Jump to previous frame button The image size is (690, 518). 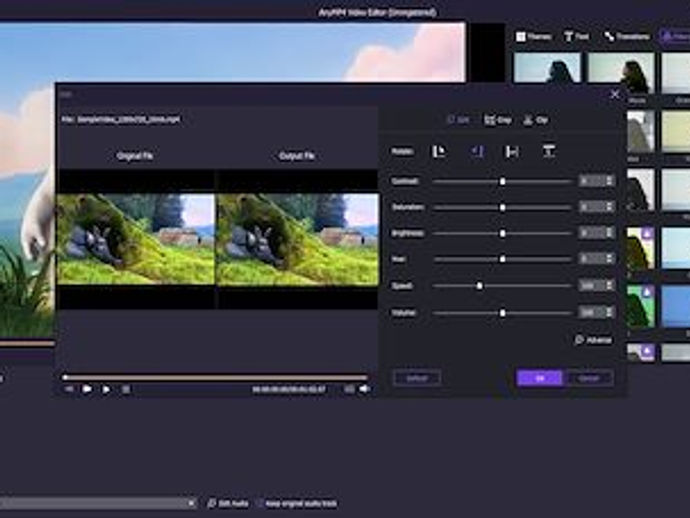click(69, 389)
